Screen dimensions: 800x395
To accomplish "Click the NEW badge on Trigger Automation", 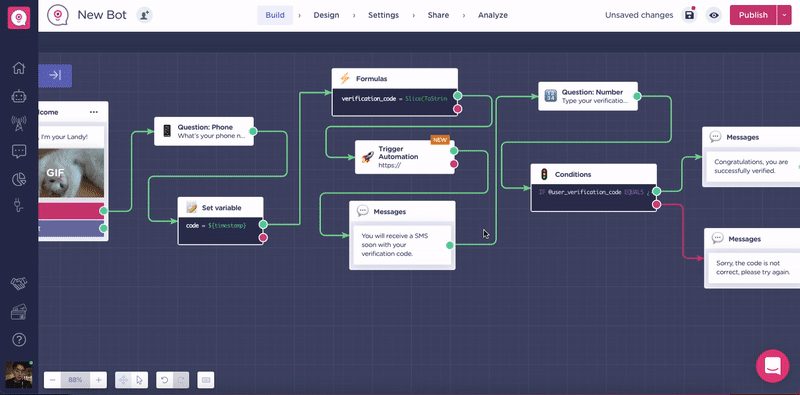I will [x=440, y=140].
